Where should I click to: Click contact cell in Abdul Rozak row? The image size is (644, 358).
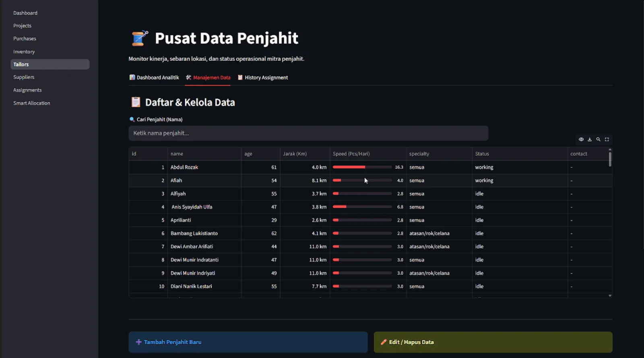(588, 167)
